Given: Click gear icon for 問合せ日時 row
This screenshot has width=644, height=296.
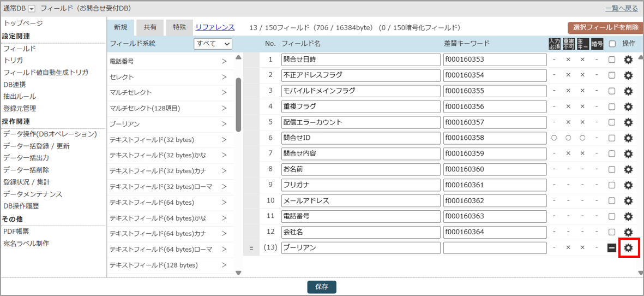Looking at the screenshot, I should pos(628,60).
